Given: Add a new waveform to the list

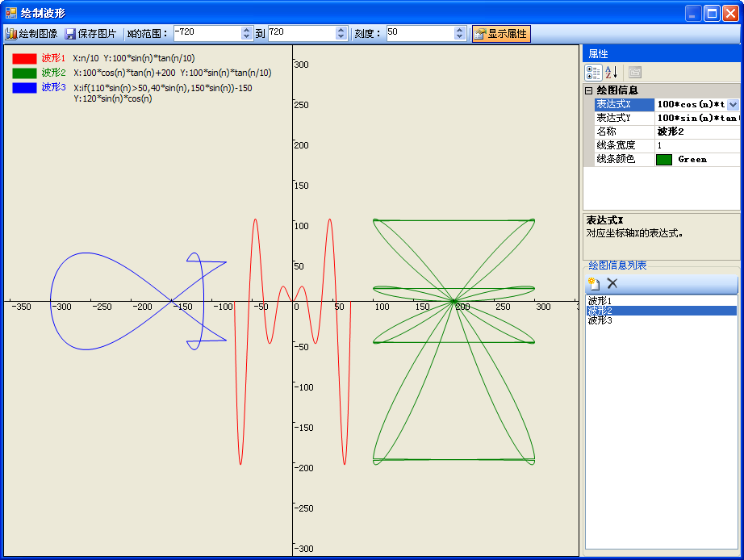Looking at the screenshot, I should [x=594, y=283].
